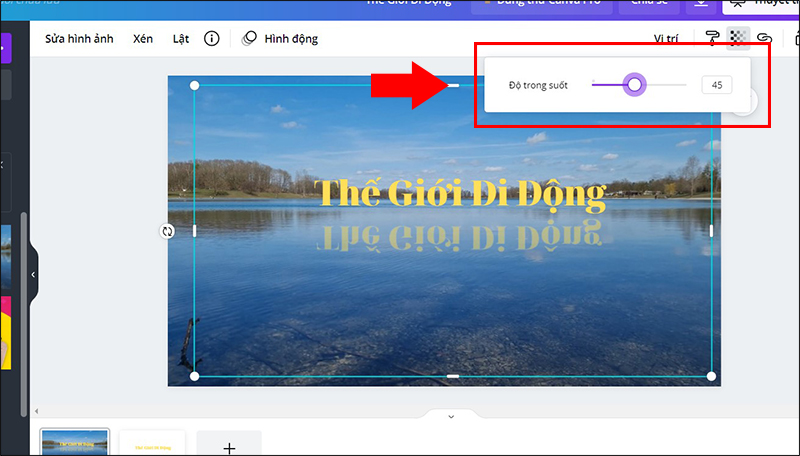This screenshot has width=800, height=456.
Task: Click the download icon in top bar
Action: click(x=701, y=5)
